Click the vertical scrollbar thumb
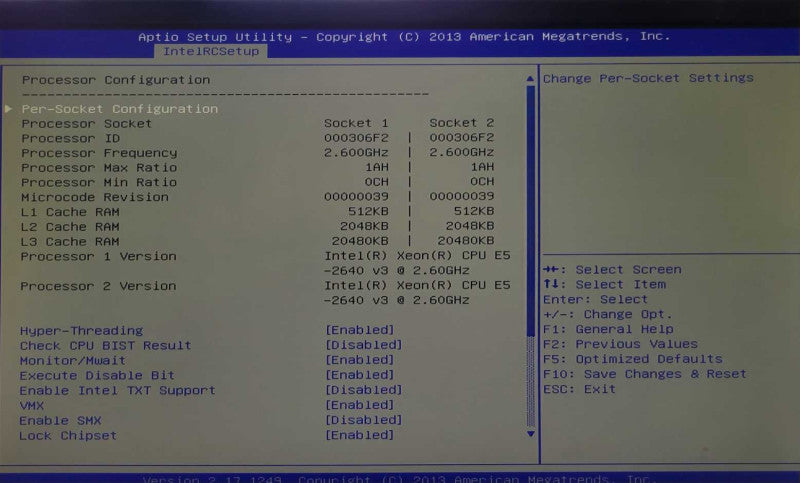 coord(531,212)
